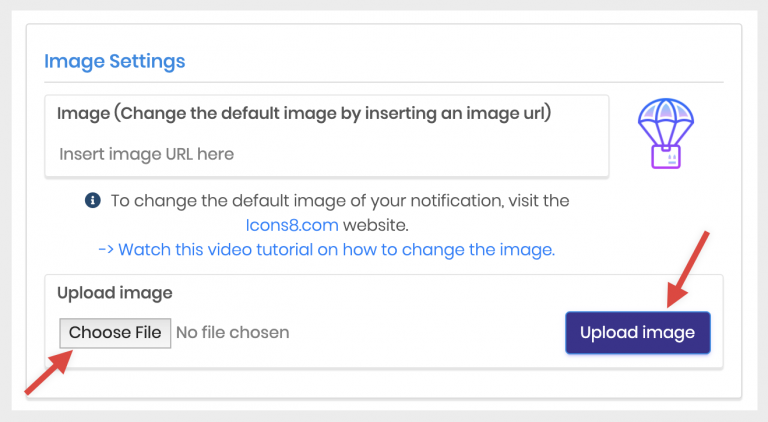Click the label Image (Change the default image...)
768x422 pixels.
[304, 113]
